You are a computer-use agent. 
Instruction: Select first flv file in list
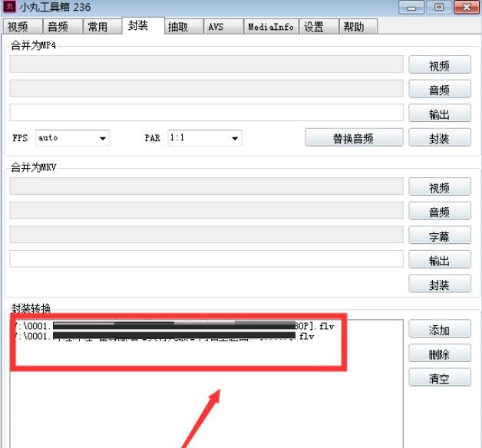point(174,326)
